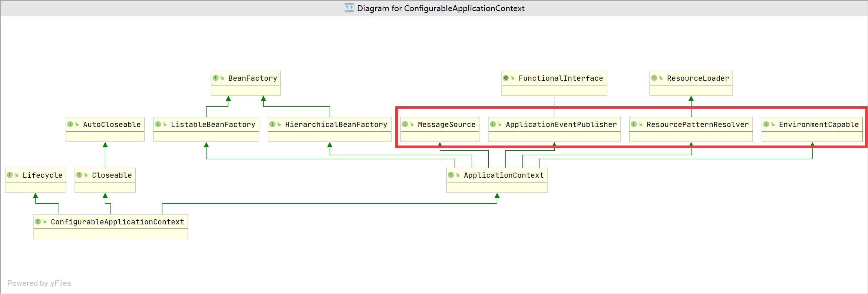Click the BeanFactory interface icon
Image resolution: width=868 pixels, height=294 pixels.
tap(215, 78)
